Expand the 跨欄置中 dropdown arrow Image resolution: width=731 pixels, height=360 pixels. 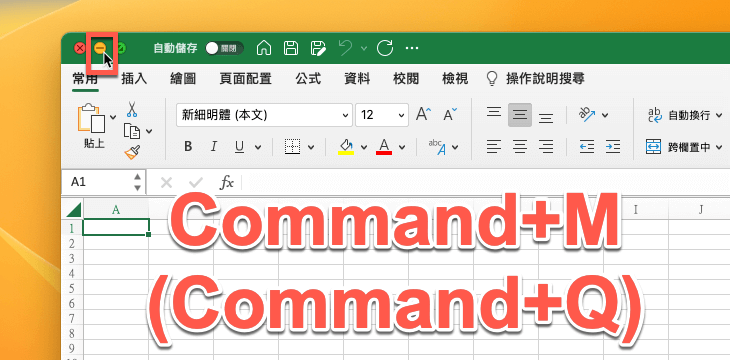719,148
